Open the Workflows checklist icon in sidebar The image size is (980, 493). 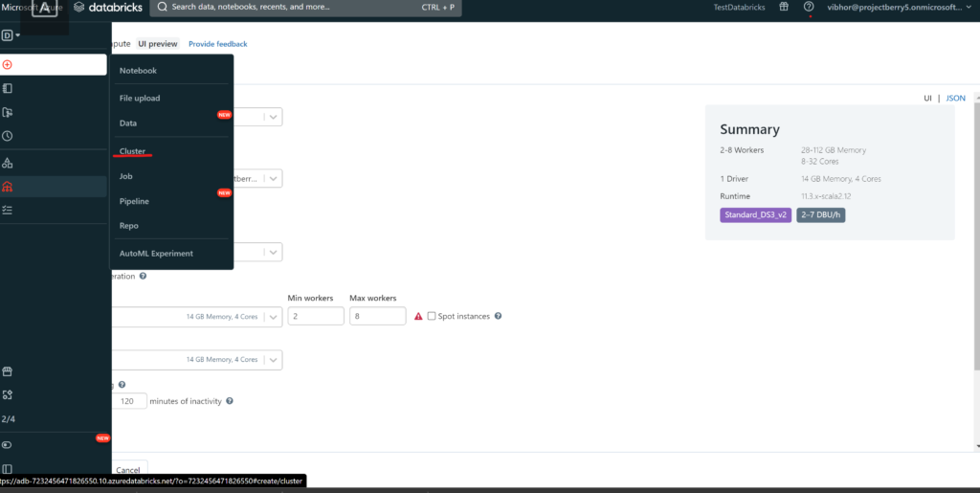pos(8,210)
